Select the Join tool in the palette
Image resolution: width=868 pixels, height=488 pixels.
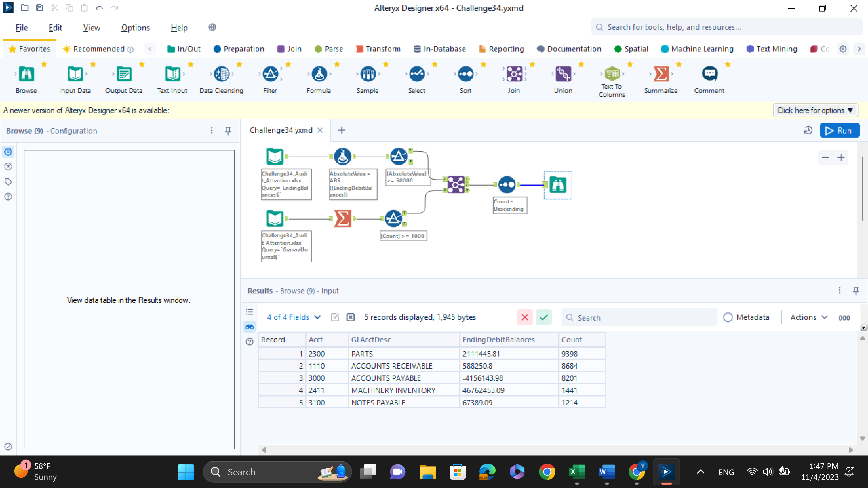pos(514,74)
